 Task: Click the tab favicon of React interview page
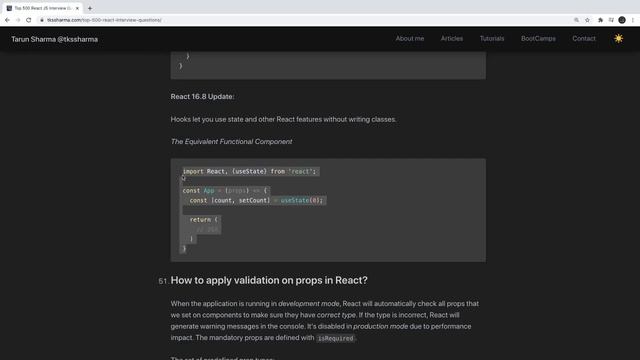(9, 8)
